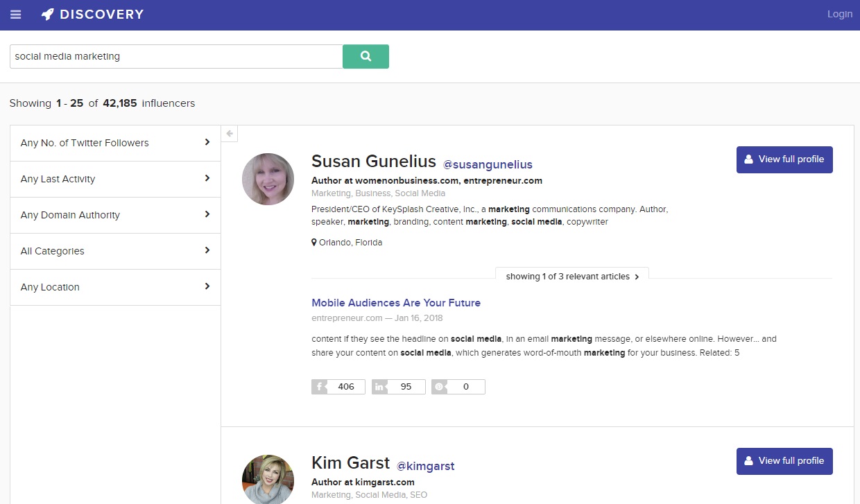The image size is (860, 504).
Task: Click 'entrepreneur.com — Jan 16, 2018' source line
Action: coord(377,318)
